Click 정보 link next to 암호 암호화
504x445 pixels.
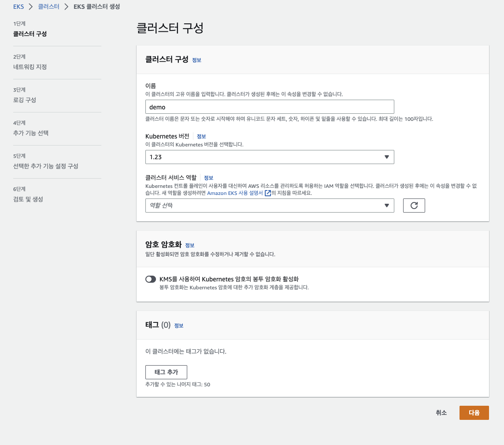(189, 245)
